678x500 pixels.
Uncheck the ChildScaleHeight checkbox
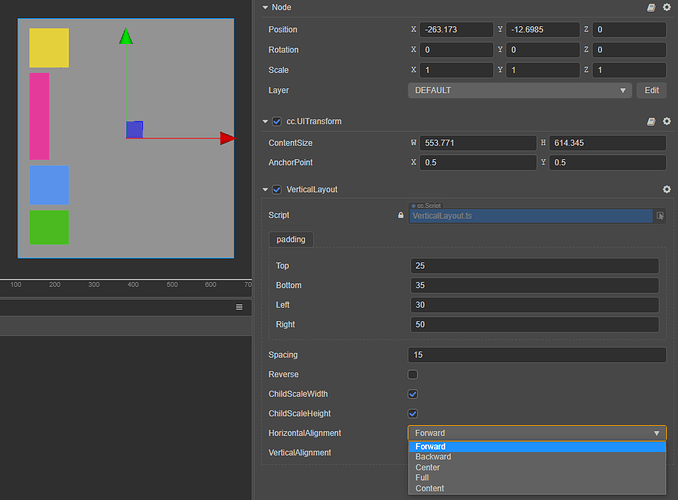(413, 413)
